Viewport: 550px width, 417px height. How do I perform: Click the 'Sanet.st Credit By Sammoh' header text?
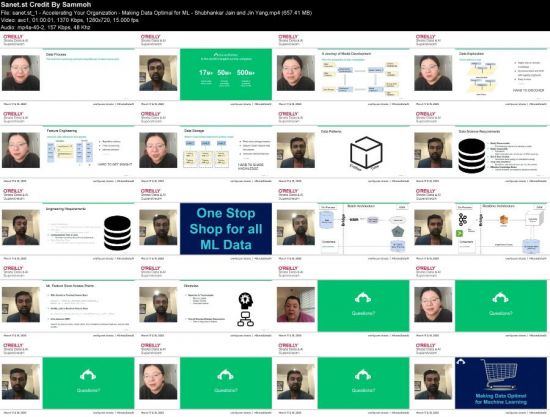pos(46,5)
